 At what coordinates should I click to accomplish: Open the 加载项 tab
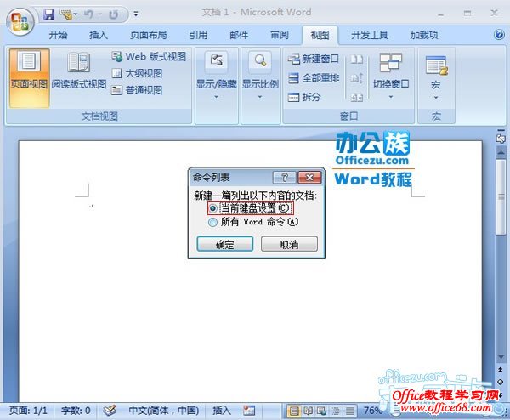424,35
